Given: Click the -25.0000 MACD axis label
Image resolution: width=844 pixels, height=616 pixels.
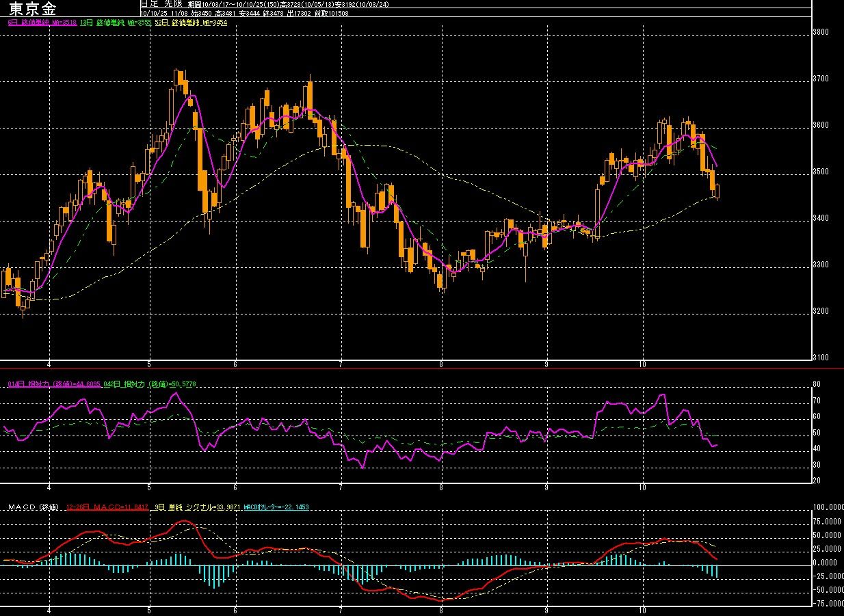Looking at the screenshot, I should 827,576.
